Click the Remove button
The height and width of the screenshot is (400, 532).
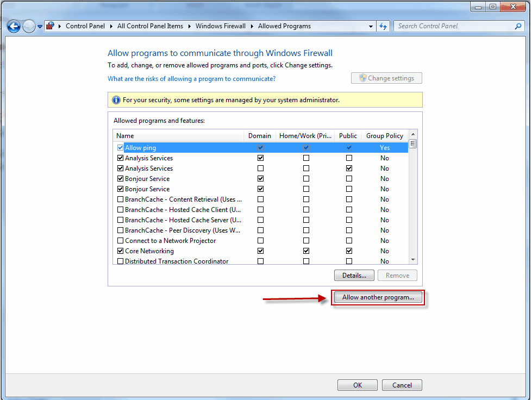pyautogui.click(x=397, y=276)
